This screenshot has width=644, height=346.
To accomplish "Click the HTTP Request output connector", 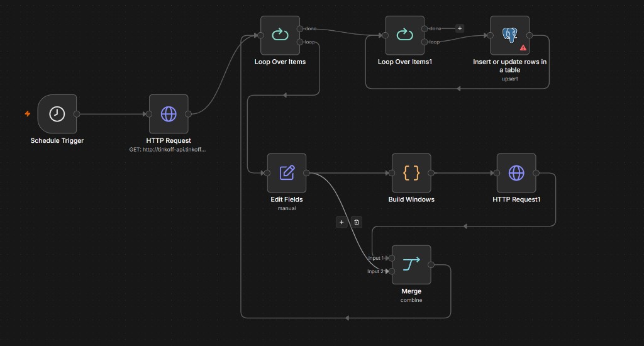I will (x=188, y=114).
